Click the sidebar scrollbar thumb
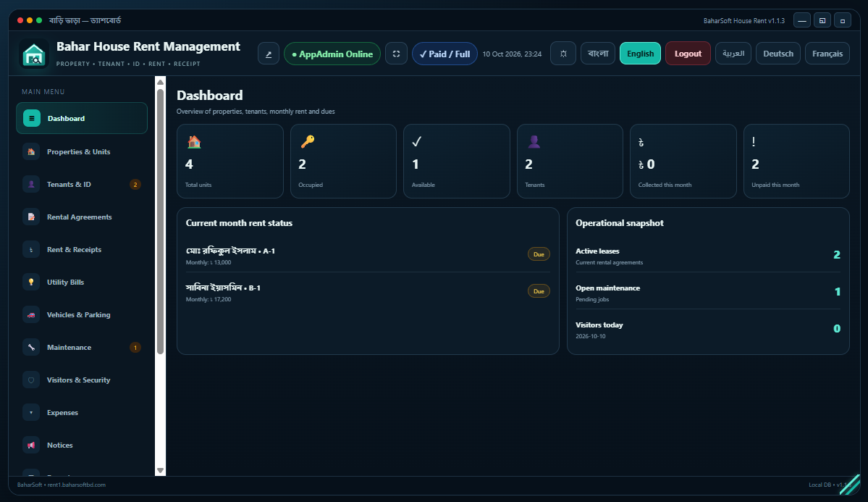868x502 pixels. click(161, 221)
